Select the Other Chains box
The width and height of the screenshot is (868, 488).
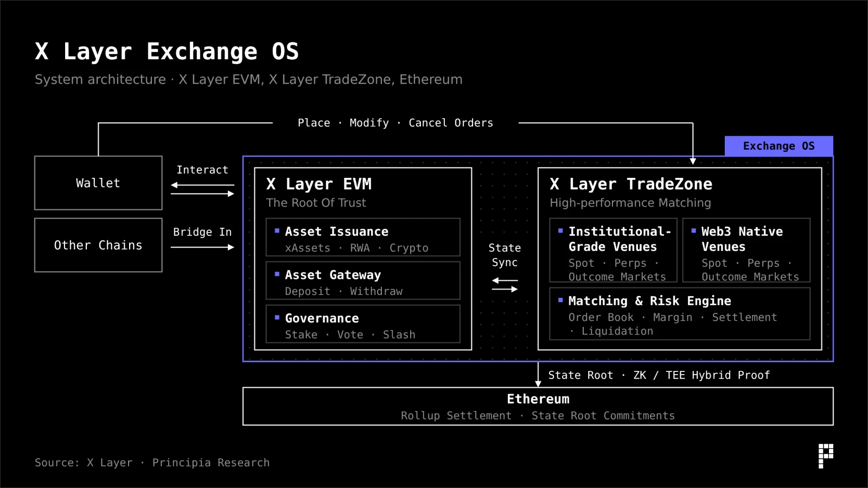(98, 245)
